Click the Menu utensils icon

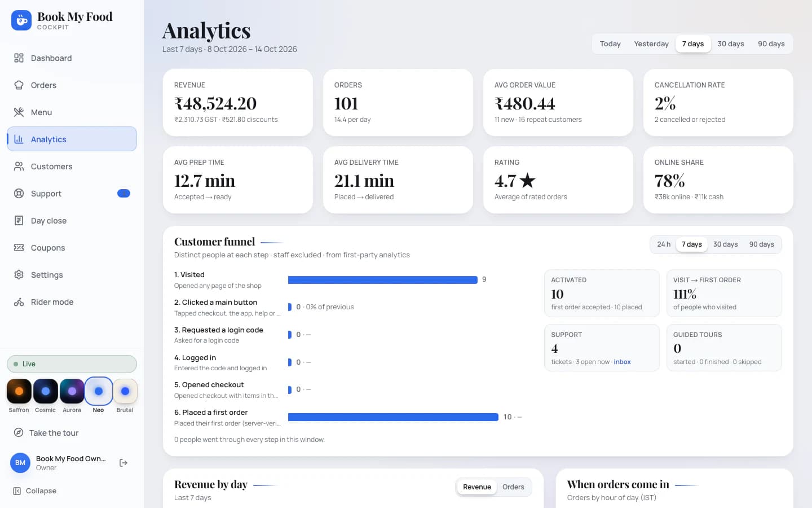pyautogui.click(x=19, y=112)
